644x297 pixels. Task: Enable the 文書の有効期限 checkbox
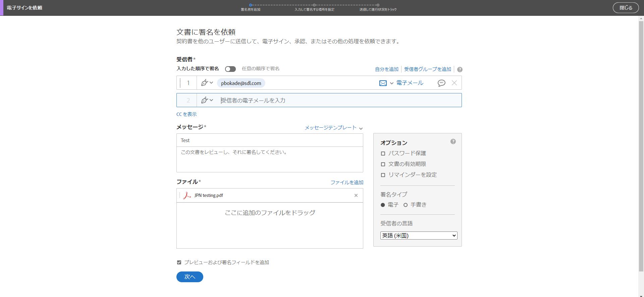point(383,164)
